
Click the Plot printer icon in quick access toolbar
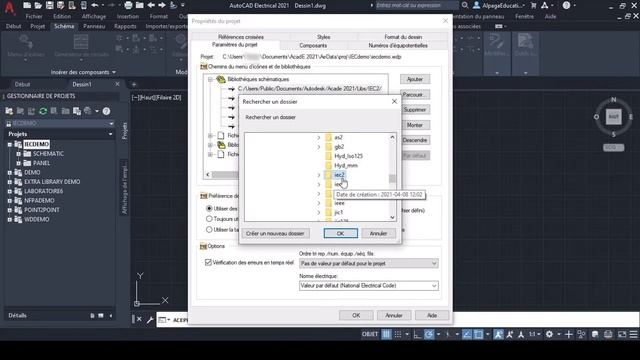128,5
